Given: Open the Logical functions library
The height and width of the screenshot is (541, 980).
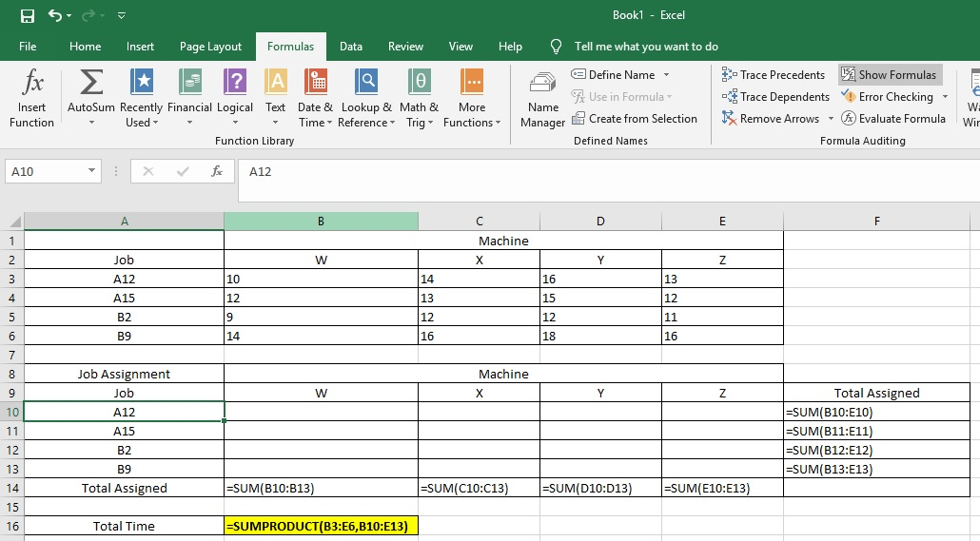Looking at the screenshot, I should [235, 99].
